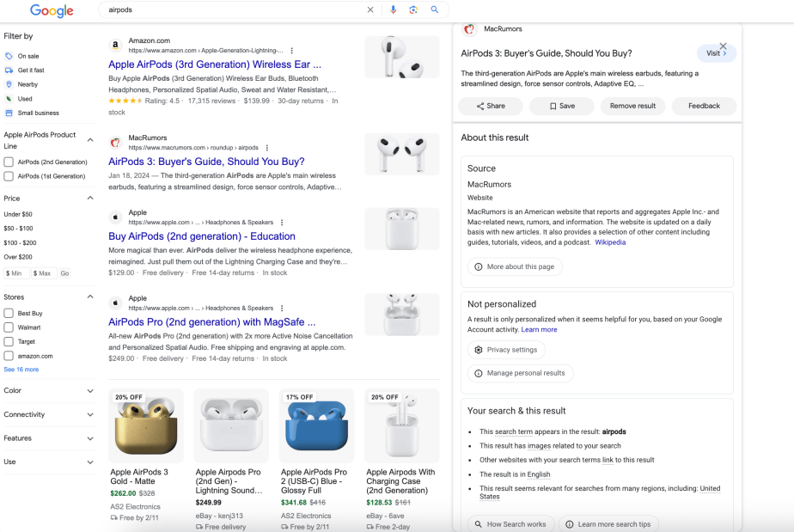This screenshot has width=794, height=532.
Task: Select the Under $50 price range
Action: (x=19, y=213)
